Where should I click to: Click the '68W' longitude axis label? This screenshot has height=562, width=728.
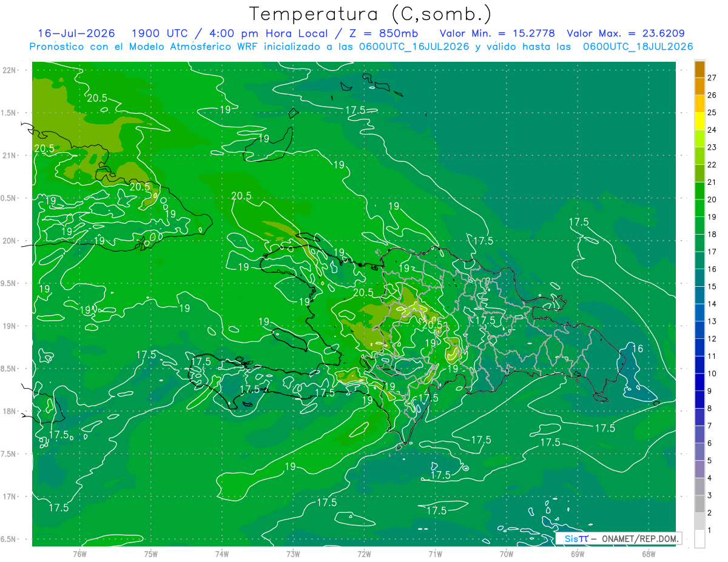(649, 554)
